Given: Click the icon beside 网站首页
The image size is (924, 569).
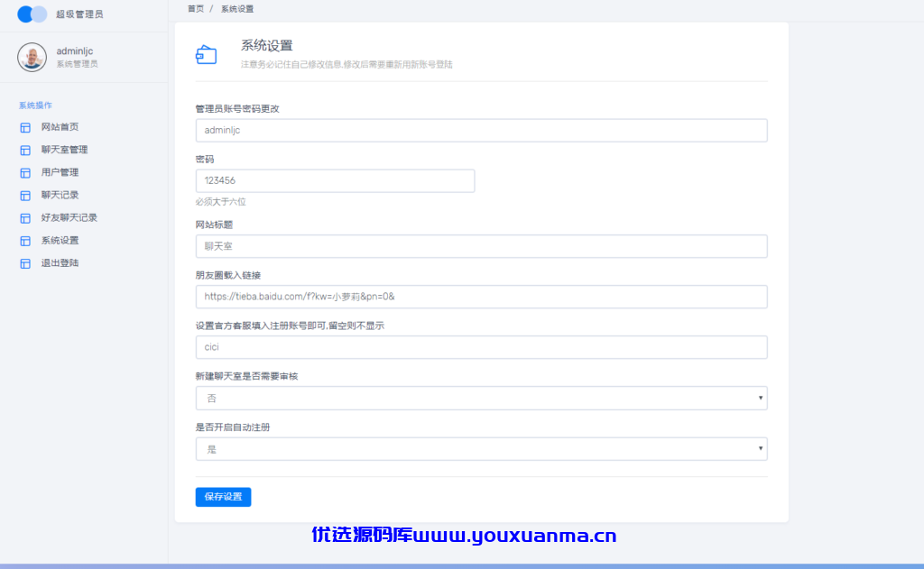Looking at the screenshot, I should [25, 127].
